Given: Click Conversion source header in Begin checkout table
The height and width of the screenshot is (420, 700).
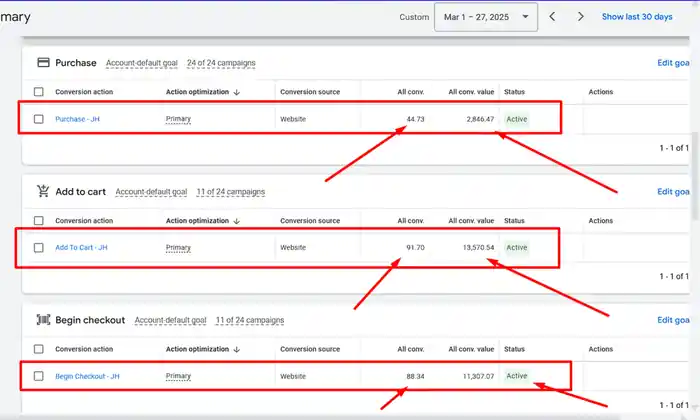Looking at the screenshot, I should (x=310, y=349).
